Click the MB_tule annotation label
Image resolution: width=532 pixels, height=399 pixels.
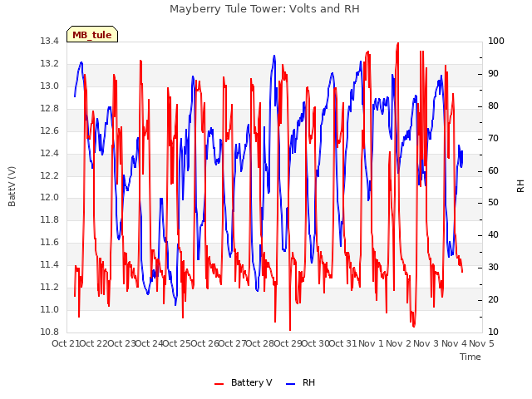tap(92, 35)
